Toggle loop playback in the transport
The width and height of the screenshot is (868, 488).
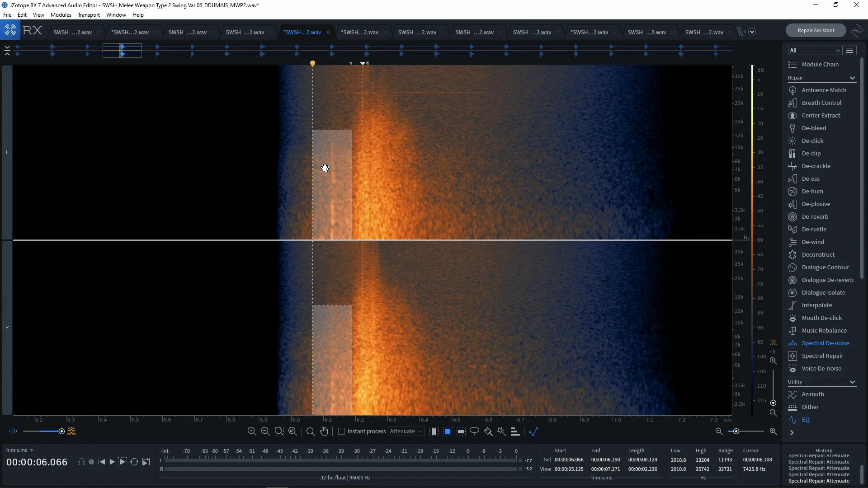point(134,462)
